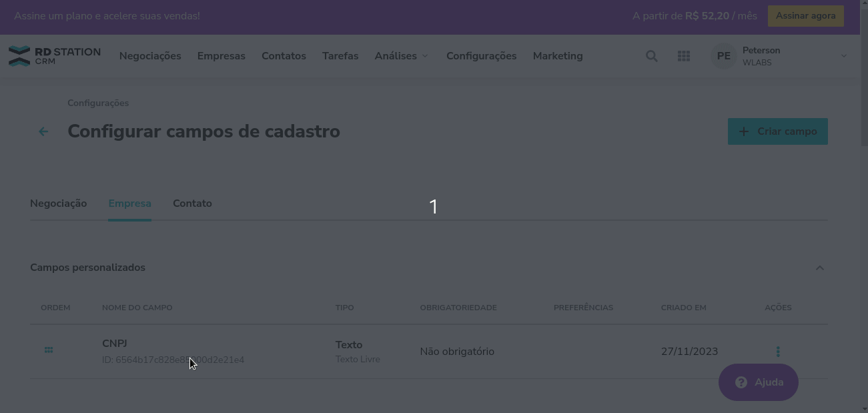Open the actions menu for the CNPJ field

778,350
